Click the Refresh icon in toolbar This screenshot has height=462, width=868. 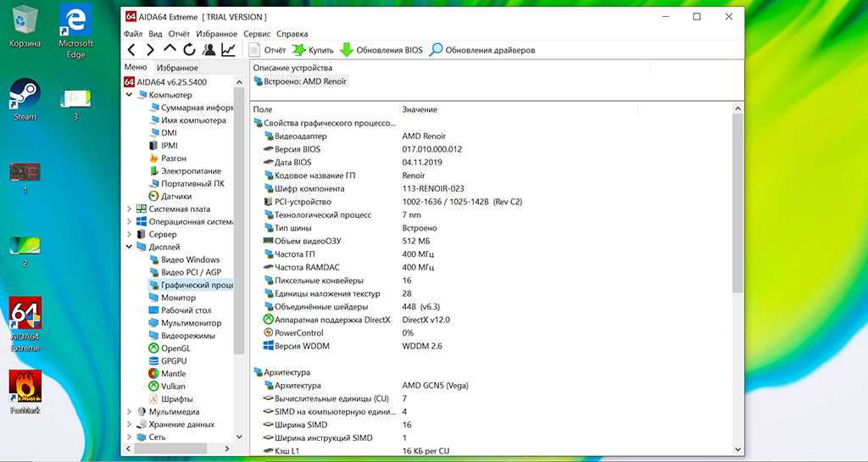(189, 50)
